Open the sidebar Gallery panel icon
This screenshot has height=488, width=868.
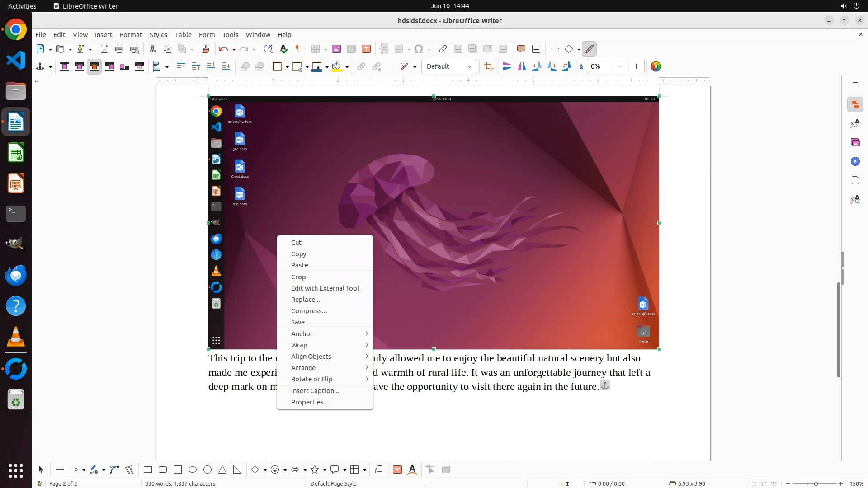click(x=855, y=143)
